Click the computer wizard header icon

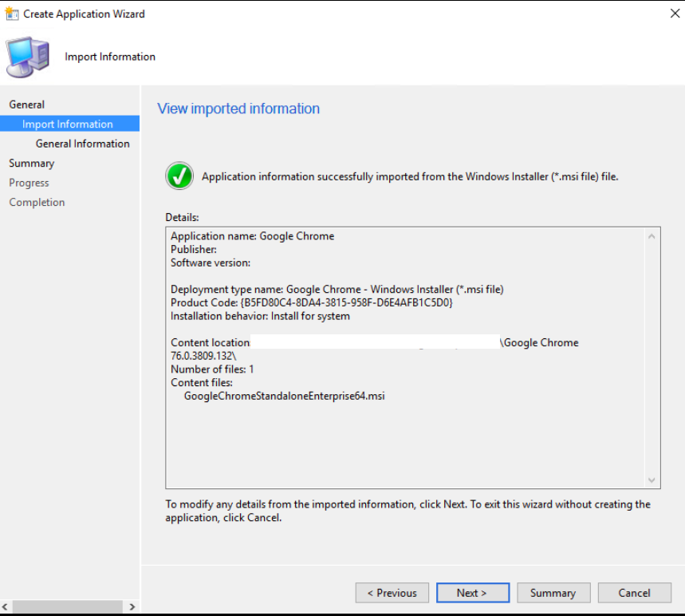tap(28, 57)
